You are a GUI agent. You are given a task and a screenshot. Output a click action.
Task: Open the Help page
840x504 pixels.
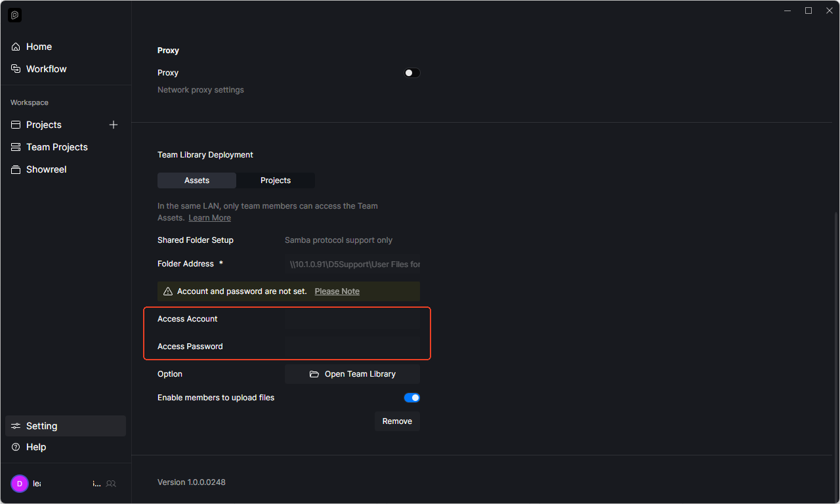point(36,447)
